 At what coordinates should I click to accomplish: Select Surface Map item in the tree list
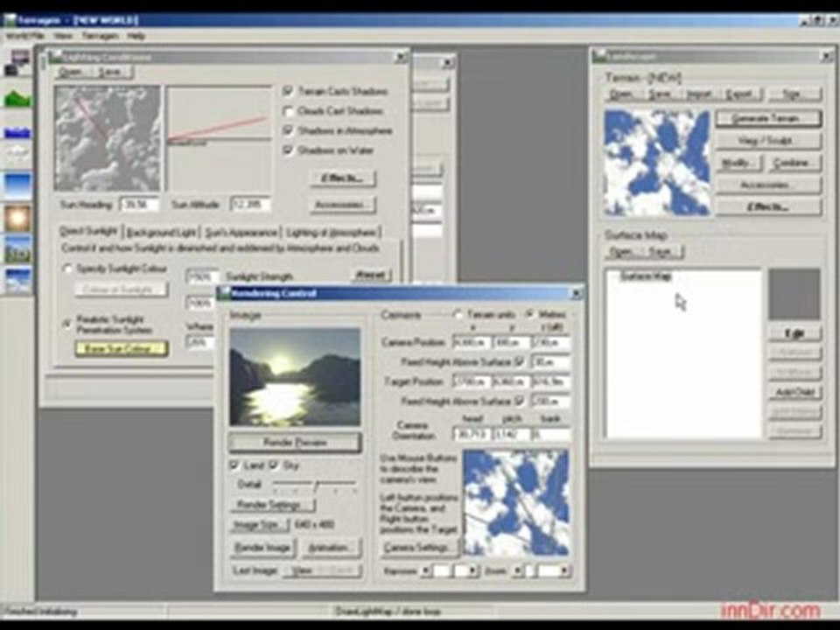point(646,277)
